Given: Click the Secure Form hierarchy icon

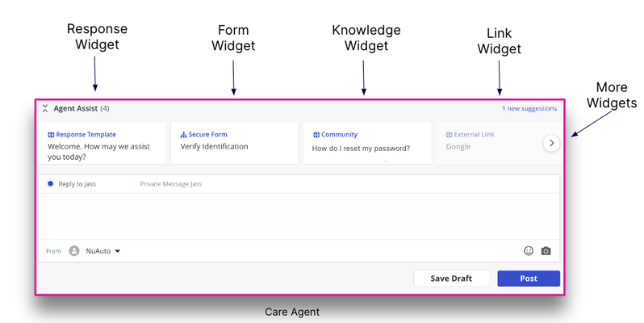Looking at the screenshot, I should pos(183,135).
